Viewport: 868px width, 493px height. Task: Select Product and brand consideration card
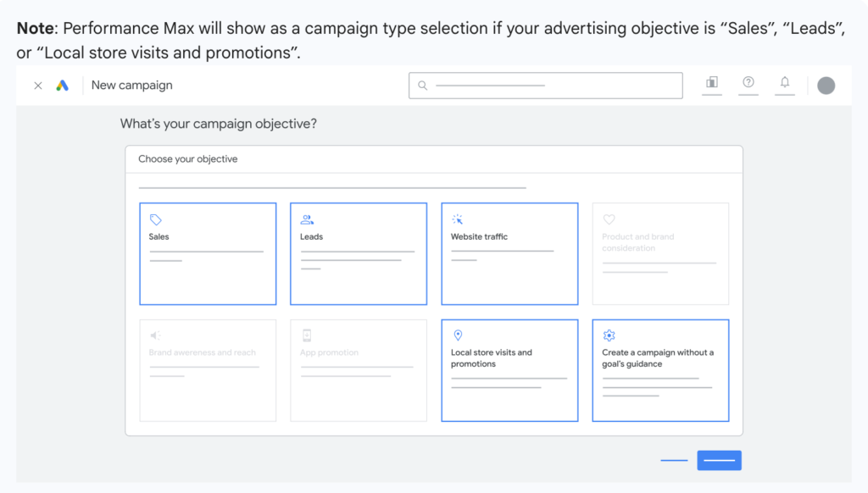pos(660,253)
